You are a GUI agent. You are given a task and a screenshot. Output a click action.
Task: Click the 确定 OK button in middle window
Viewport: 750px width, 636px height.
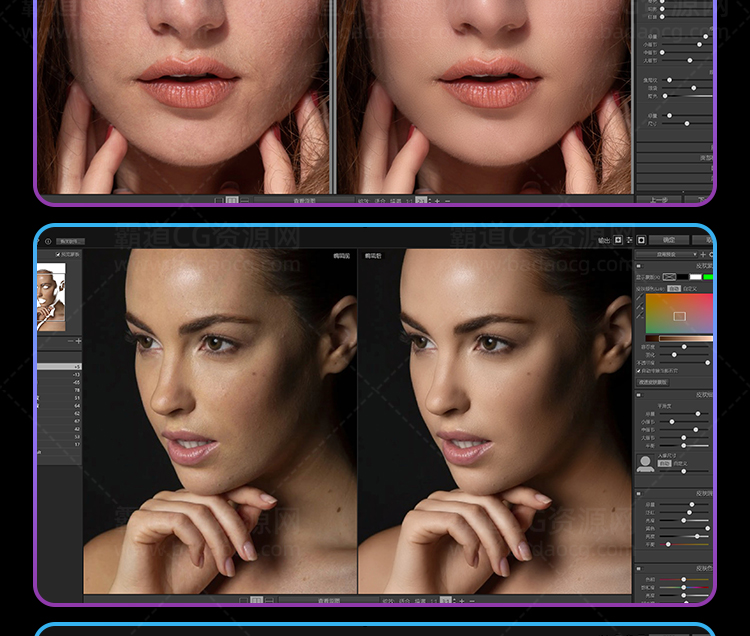669,240
